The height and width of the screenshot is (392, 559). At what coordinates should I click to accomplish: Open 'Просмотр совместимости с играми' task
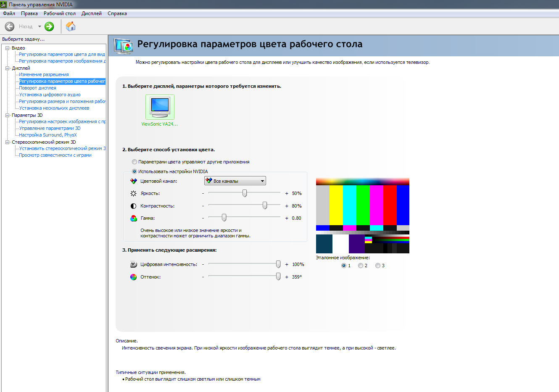(x=55, y=155)
